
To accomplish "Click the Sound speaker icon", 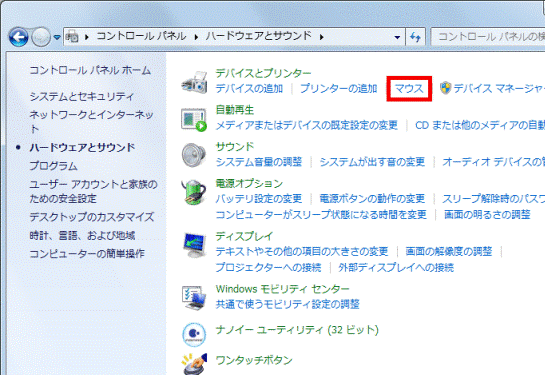I will tap(194, 155).
